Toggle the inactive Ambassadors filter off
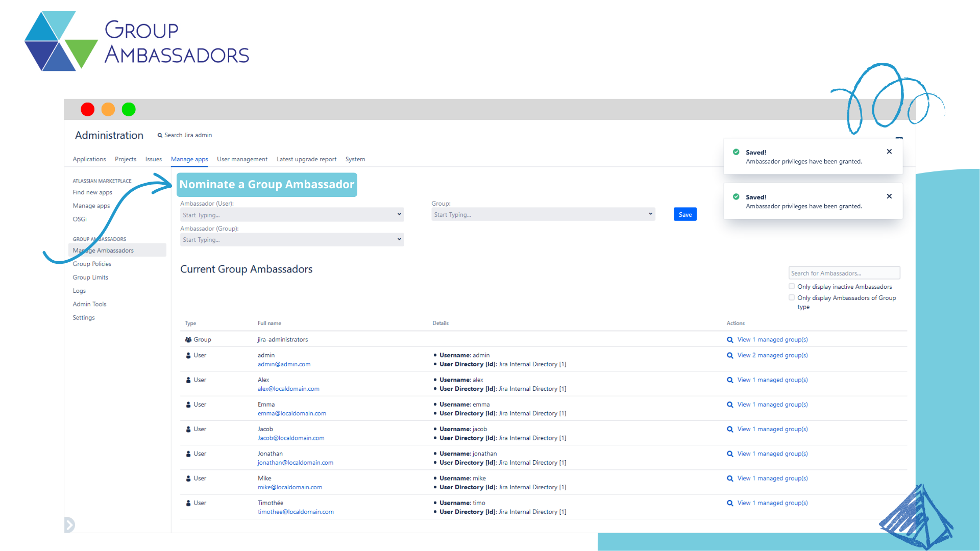This screenshot has width=980, height=551. (792, 286)
